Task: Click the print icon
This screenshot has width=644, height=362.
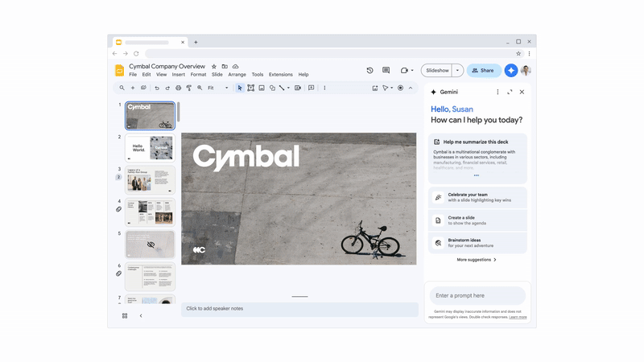Action: tap(178, 88)
